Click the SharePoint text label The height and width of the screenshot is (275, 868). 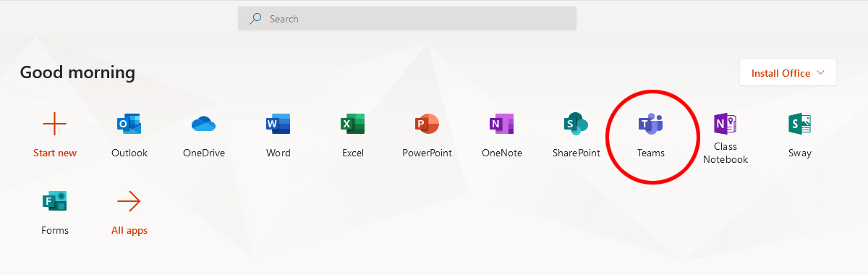coord(576,153)
